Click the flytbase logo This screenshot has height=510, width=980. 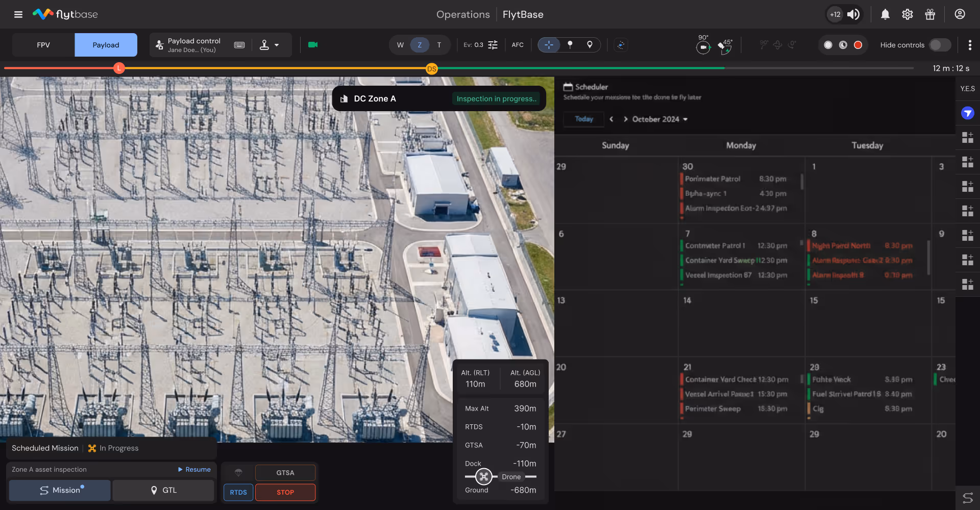[65, 14]
